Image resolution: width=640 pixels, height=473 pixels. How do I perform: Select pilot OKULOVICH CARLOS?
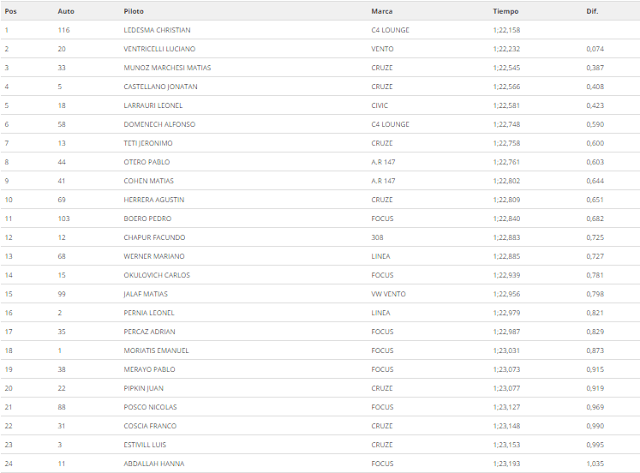click(x=157, y=275)
